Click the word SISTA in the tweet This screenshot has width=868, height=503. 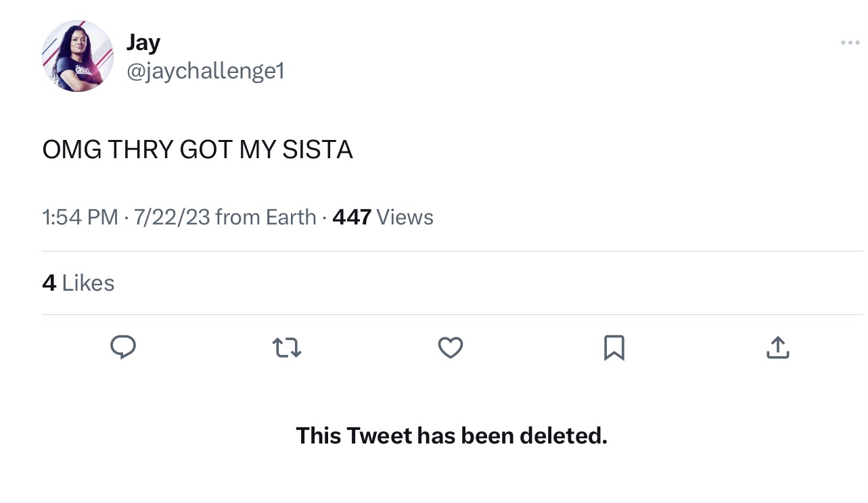317,150
